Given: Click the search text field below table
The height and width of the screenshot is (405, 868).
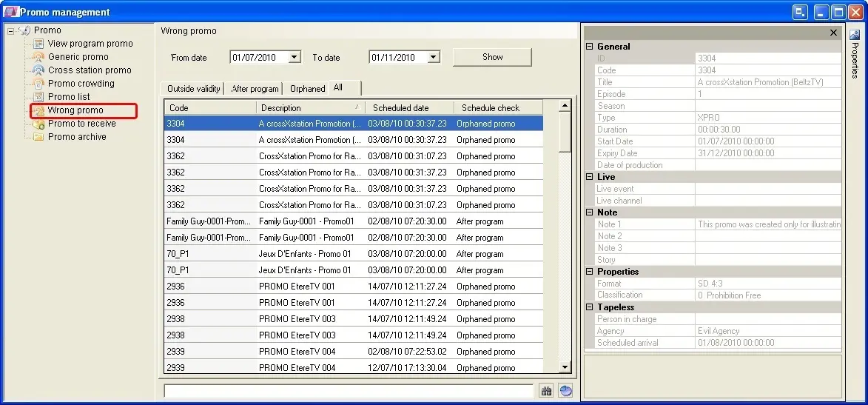Looking at the screenshot, I should [348, 391].
